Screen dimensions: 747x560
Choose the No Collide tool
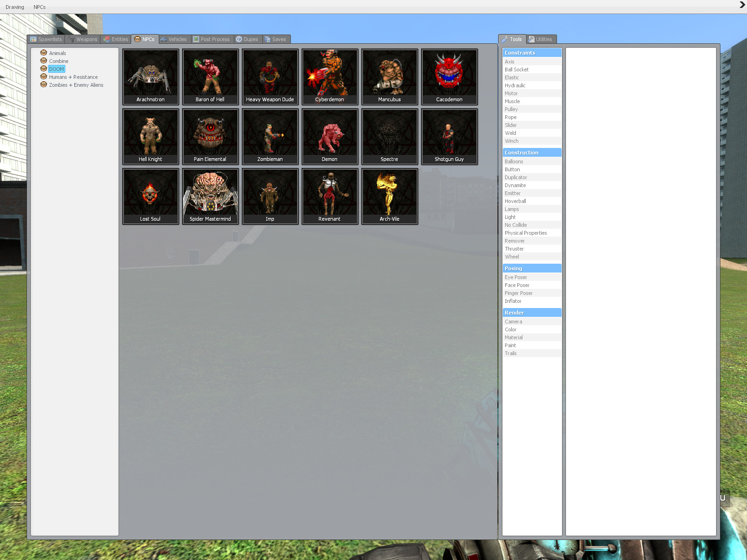tap(532, 225)
